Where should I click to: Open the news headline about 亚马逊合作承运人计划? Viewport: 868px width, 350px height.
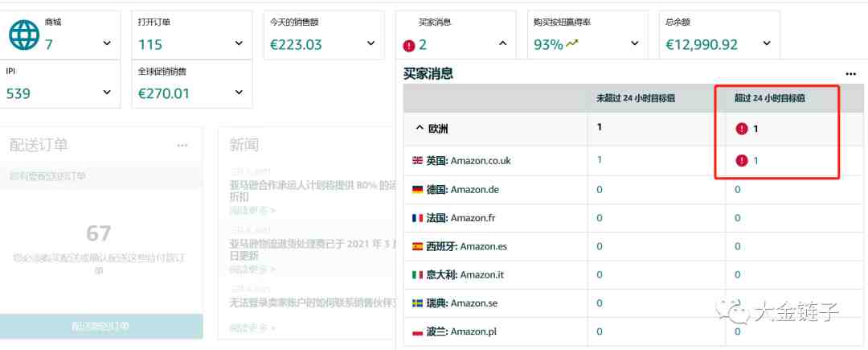pyautogui.click(x=313, y=191)
